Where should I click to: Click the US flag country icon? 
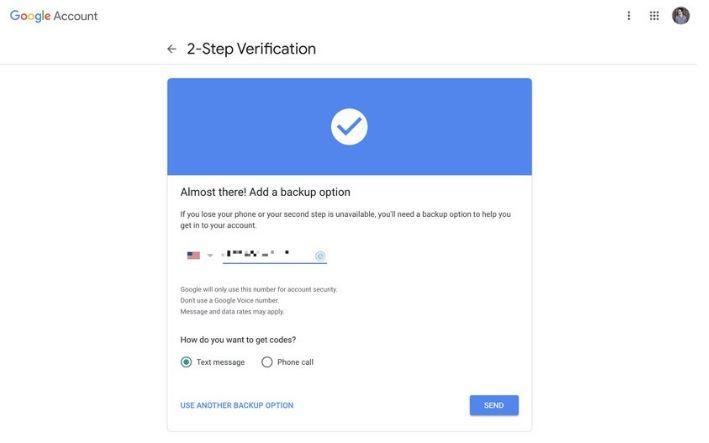pos(194,255)
